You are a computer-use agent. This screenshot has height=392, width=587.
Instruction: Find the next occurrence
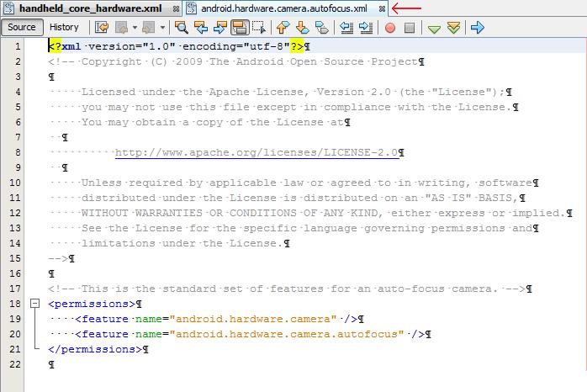pos(220,28)
